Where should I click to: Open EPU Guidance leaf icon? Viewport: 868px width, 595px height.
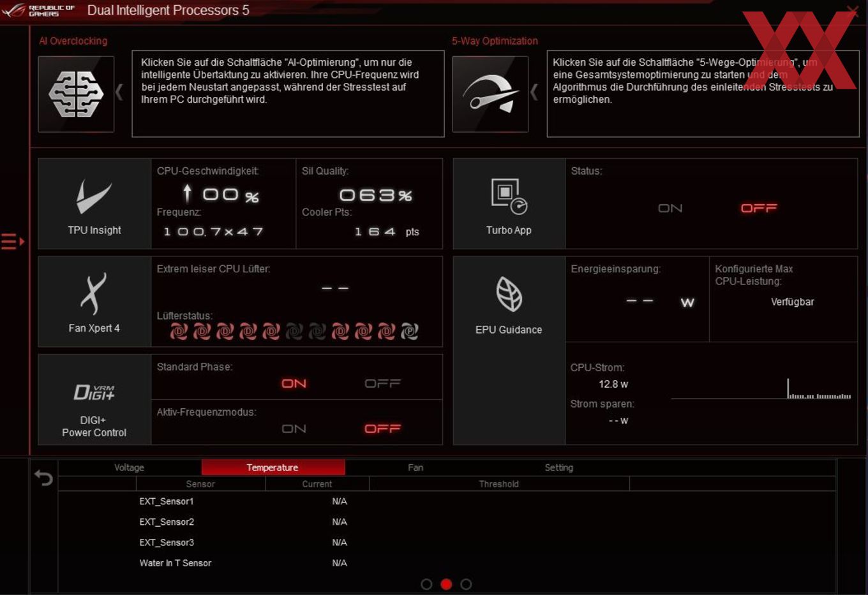(x=509, y=294)
